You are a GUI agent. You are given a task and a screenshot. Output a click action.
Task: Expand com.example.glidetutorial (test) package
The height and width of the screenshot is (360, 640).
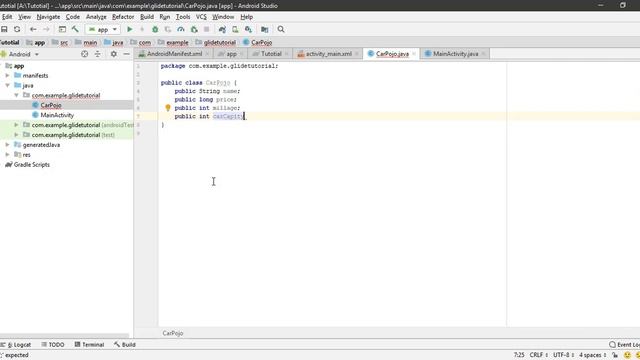point(16,135)
